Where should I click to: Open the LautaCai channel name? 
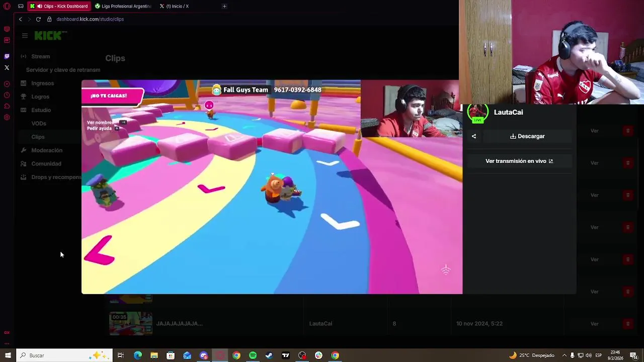[x=508, y=112]
